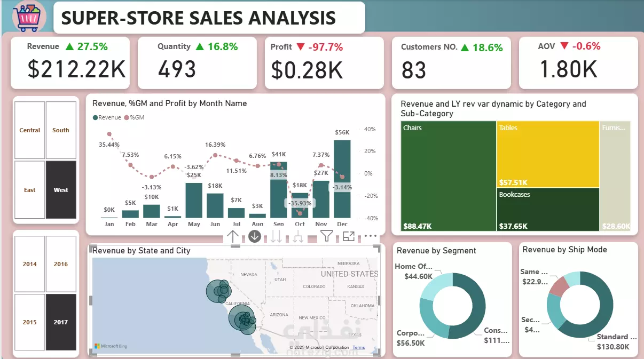This screenshot has height=359, width=644.
Task: Select the South region slicer tile
Action: pyautogui.click(x=61, y=130)
